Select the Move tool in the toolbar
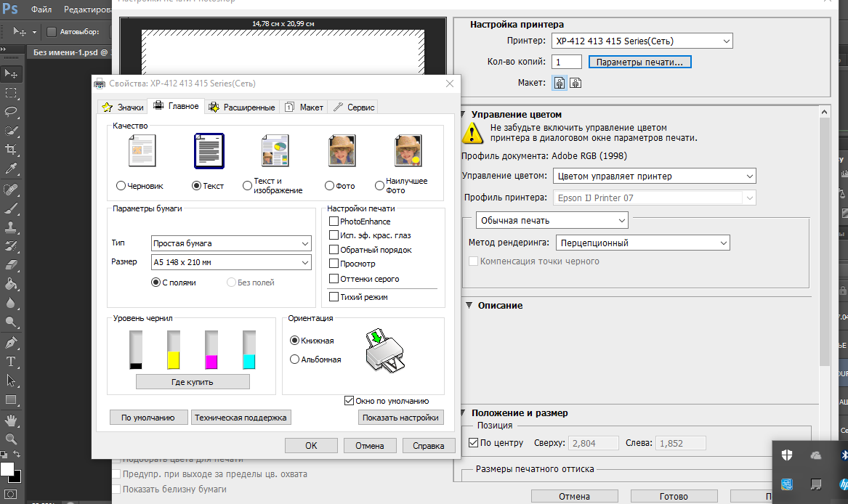 [x=11, y=73]
